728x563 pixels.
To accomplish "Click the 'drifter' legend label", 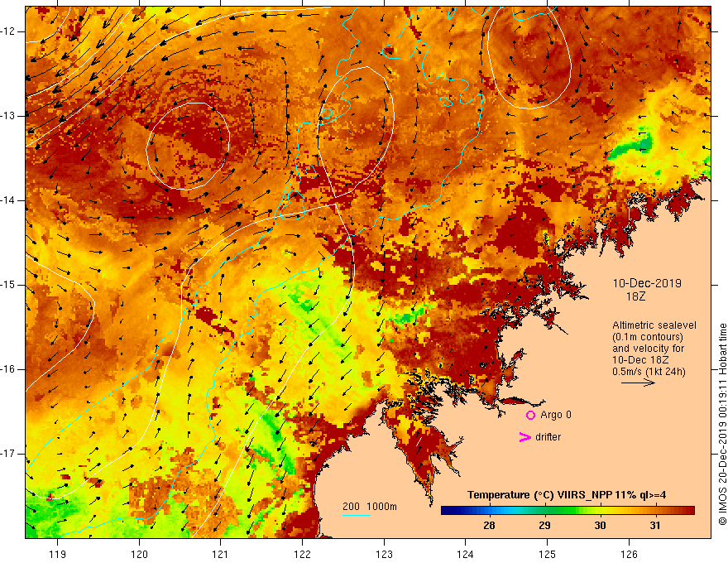I will click(548, 437).
